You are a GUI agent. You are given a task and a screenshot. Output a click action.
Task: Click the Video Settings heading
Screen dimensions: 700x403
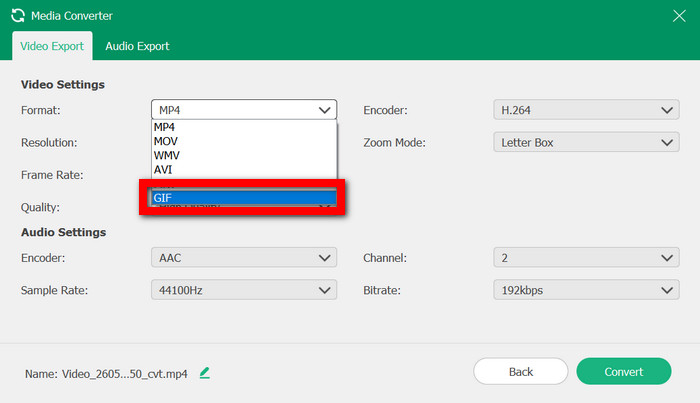coord(62,84)
